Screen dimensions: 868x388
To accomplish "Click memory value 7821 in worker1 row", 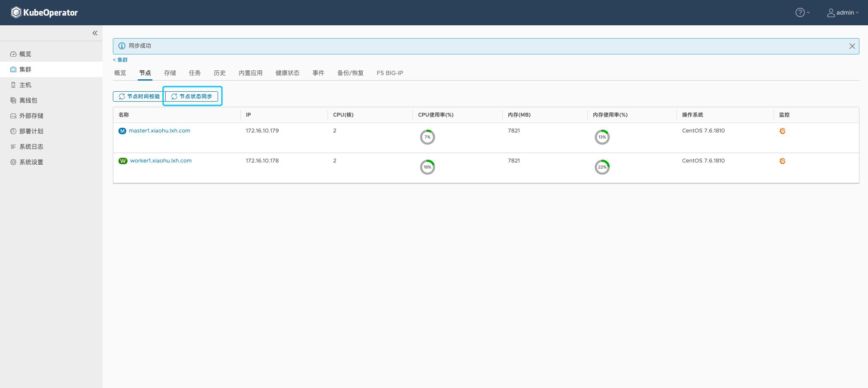I will (x=514, y=161).
